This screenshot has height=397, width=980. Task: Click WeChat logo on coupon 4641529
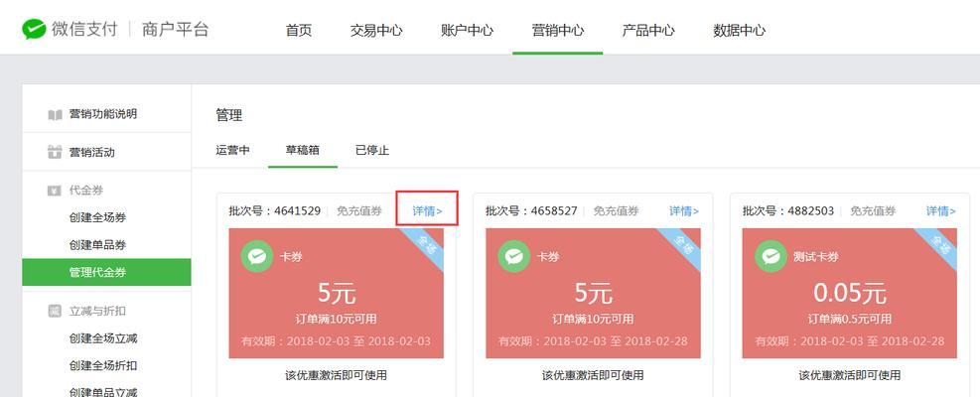(257, 256)
